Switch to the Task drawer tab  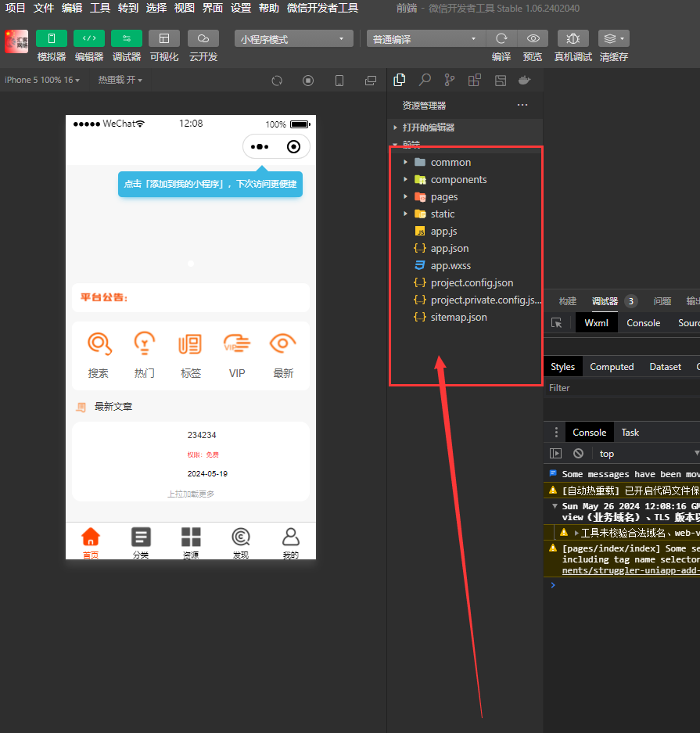tap(630, 433)
